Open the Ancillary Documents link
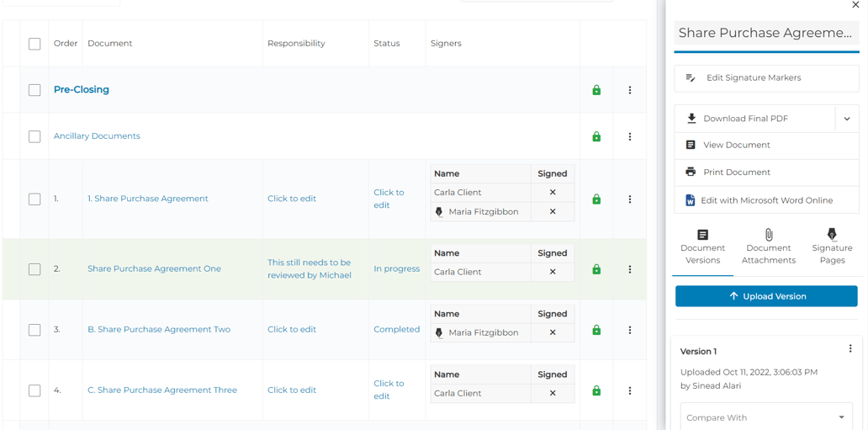868x430 pixels. (x=97, y=136)
